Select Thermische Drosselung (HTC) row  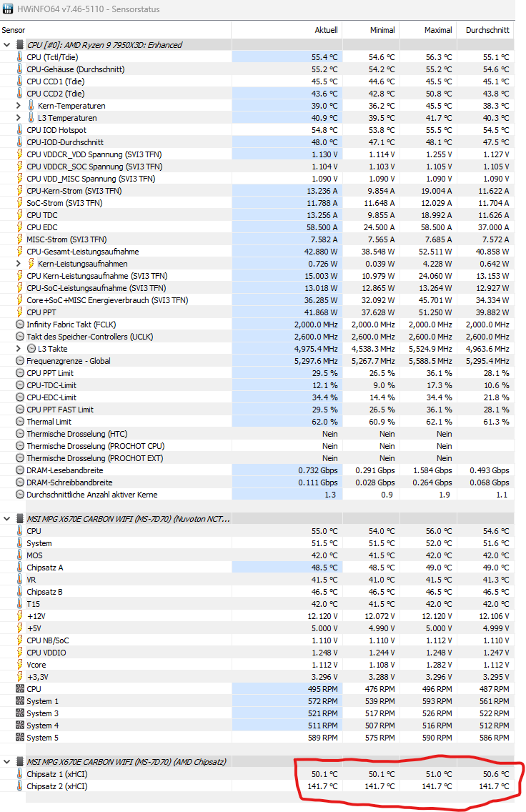pos(257,434)
